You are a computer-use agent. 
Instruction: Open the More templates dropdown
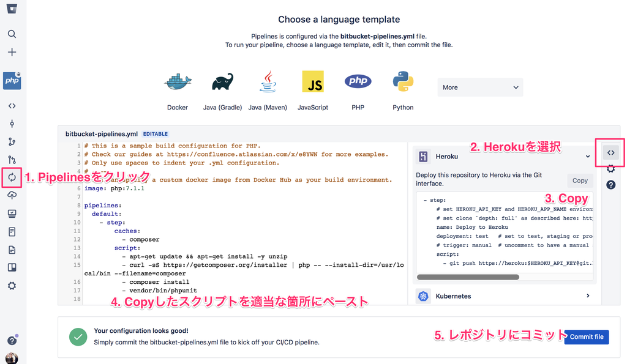point(480,87)
